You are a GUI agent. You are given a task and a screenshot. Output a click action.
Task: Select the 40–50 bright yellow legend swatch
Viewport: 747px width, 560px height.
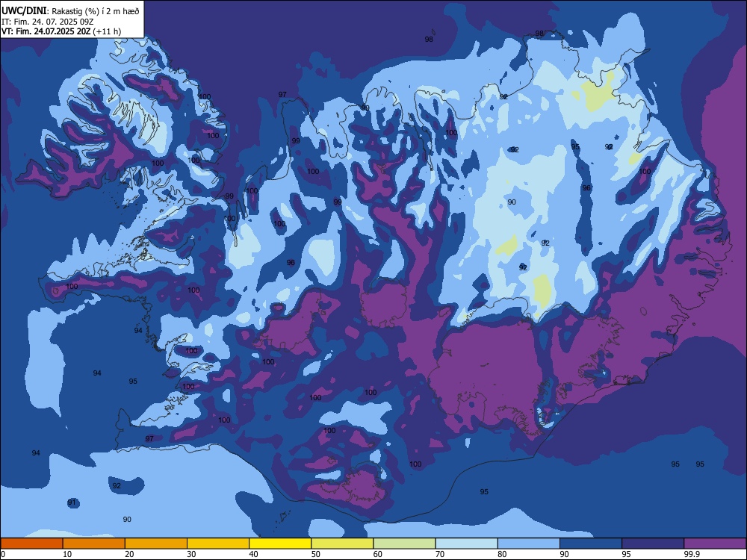pyautogui.click(x=280, y=544)
